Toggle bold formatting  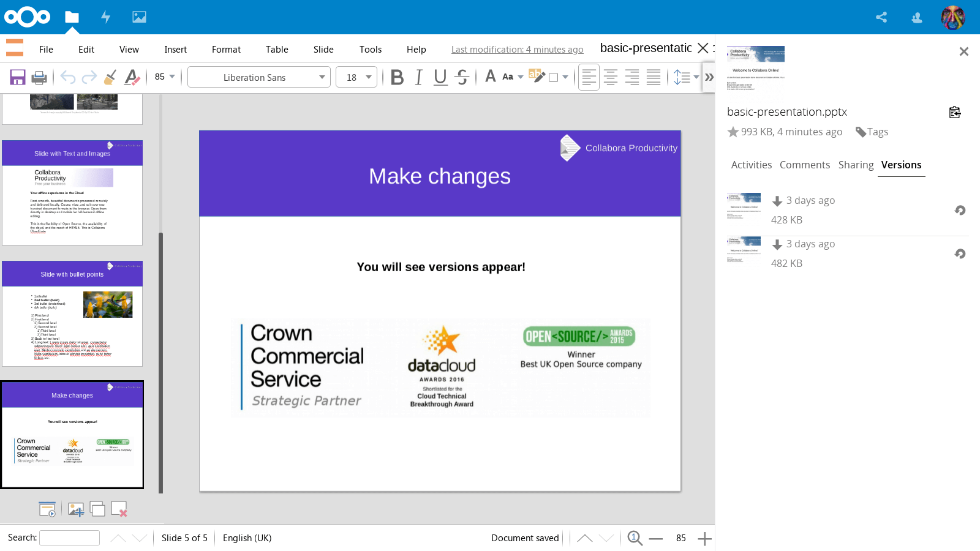click(397, 77)
